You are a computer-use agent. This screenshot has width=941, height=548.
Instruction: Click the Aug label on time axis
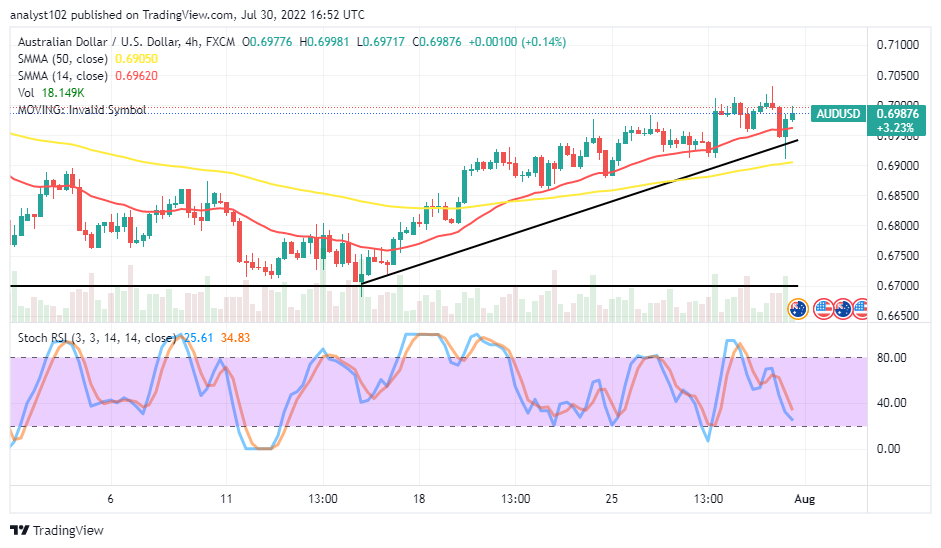[x=804, y=499]
